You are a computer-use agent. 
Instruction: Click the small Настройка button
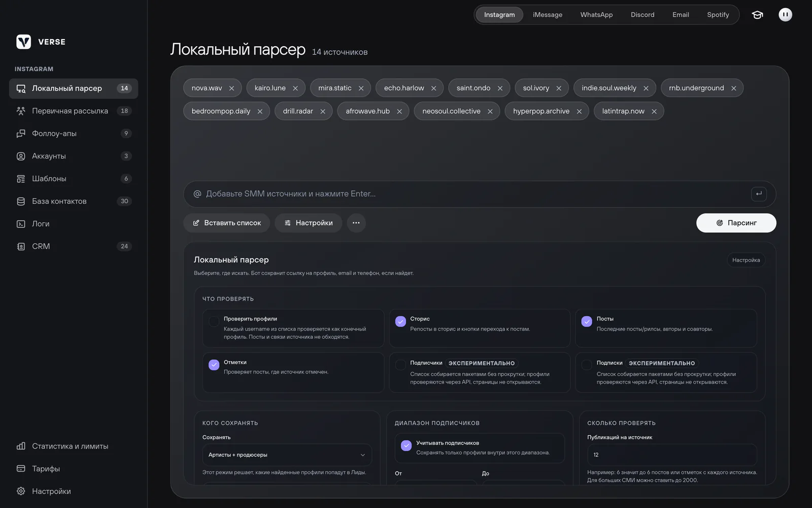746,260
